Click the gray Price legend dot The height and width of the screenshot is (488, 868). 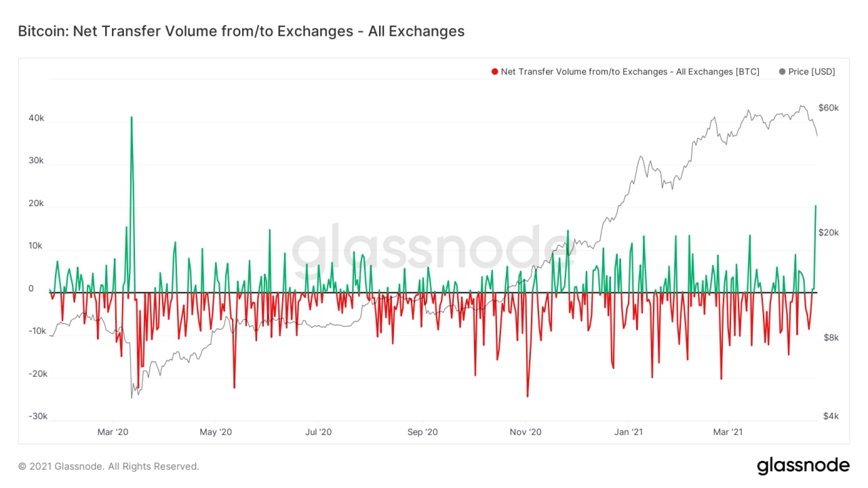tap(783, 72)
